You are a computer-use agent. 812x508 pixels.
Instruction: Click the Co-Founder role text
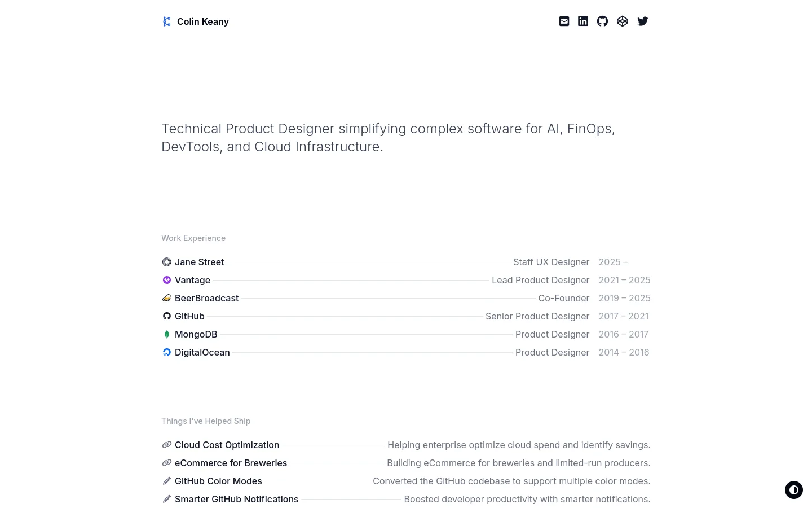tap(564, 298)
